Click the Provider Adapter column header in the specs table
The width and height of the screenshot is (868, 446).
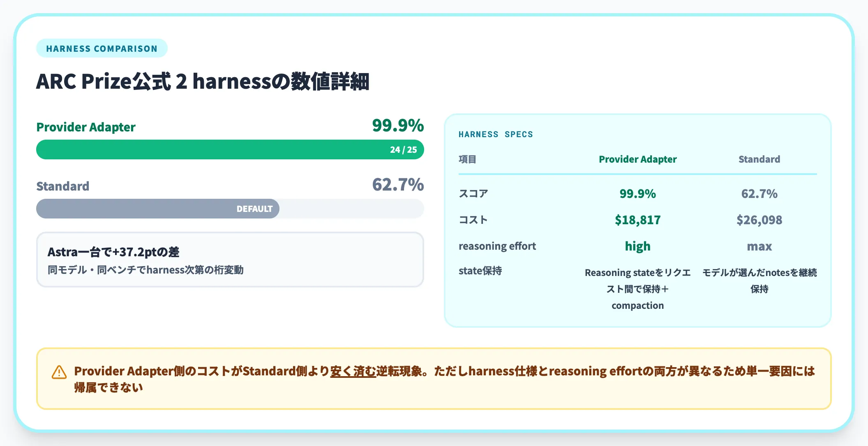638,159
